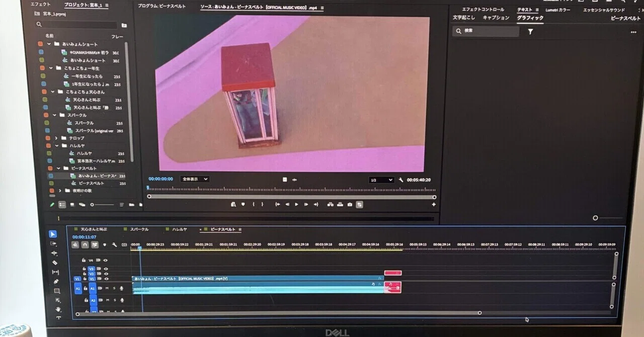
Task: Switch to the 文字起こし tab
Action: (463, 18)
